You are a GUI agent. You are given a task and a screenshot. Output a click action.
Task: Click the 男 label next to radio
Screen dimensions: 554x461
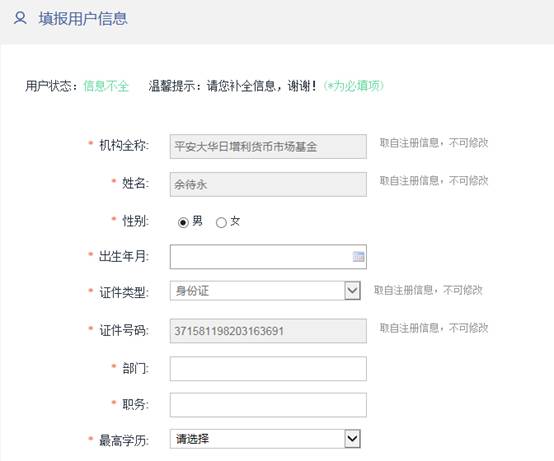[x=198, y=221]
